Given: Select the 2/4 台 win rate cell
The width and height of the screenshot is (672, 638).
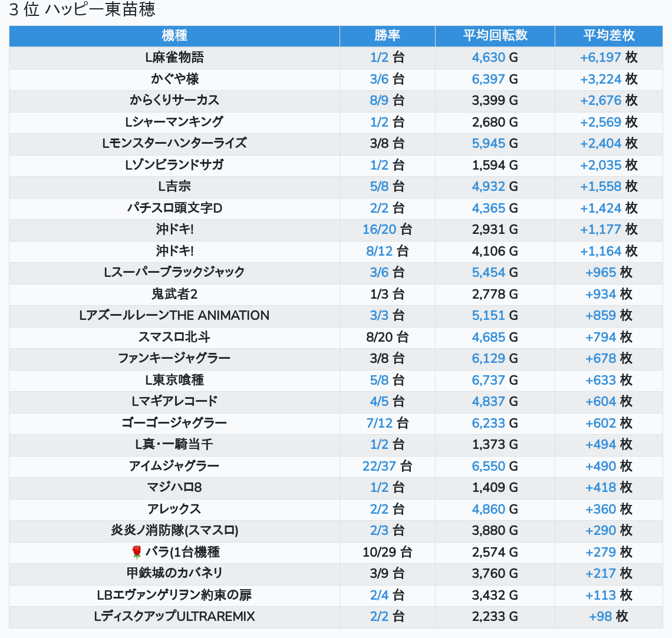Looking at the screenshot, I should coord(387,595).
